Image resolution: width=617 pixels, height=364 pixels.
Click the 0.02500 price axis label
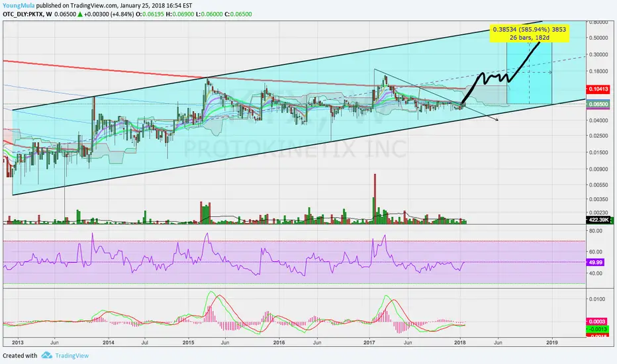tap(598, 136)
